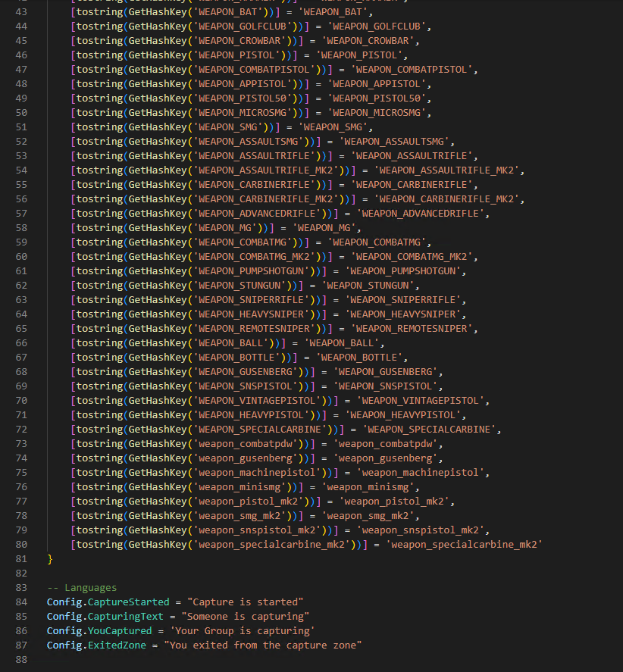The image size is (623, 672).
Task: Click line number 72 in the gutter
Action: click(x=21, y=429)
